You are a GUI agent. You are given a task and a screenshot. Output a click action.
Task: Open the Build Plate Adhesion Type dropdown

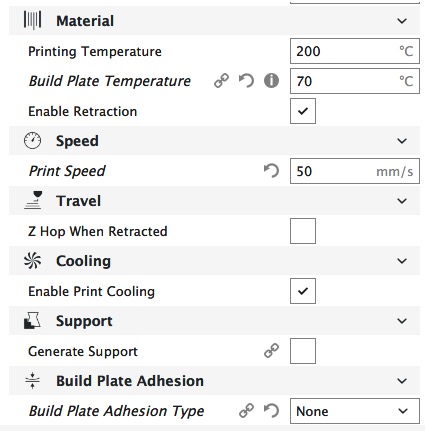pos(355,411)
